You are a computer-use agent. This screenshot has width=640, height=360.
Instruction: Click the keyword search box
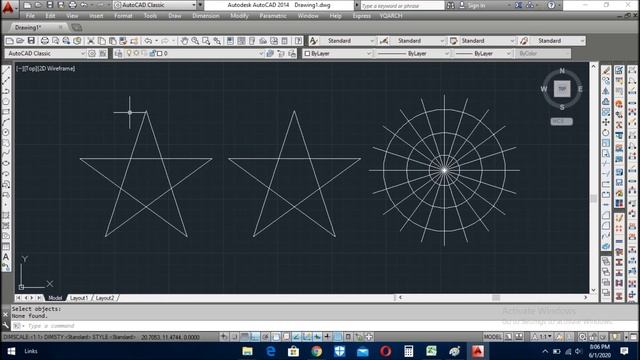click(402, 5)
